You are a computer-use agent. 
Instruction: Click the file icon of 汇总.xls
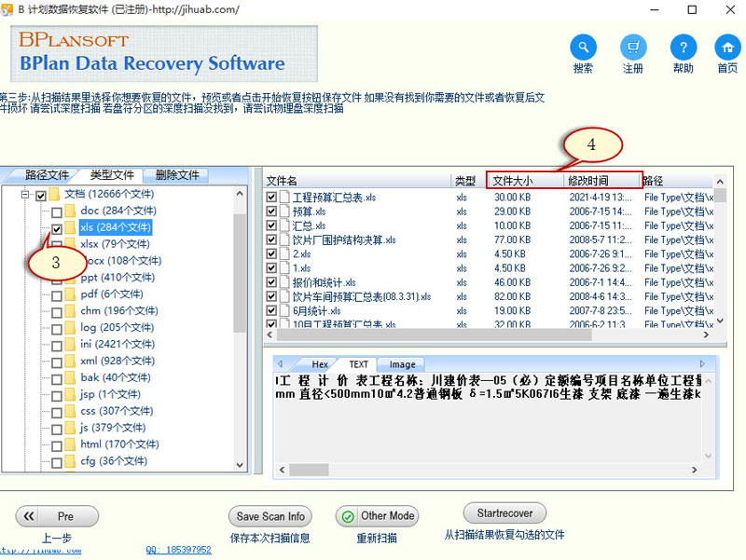click(x=285, y=225)
